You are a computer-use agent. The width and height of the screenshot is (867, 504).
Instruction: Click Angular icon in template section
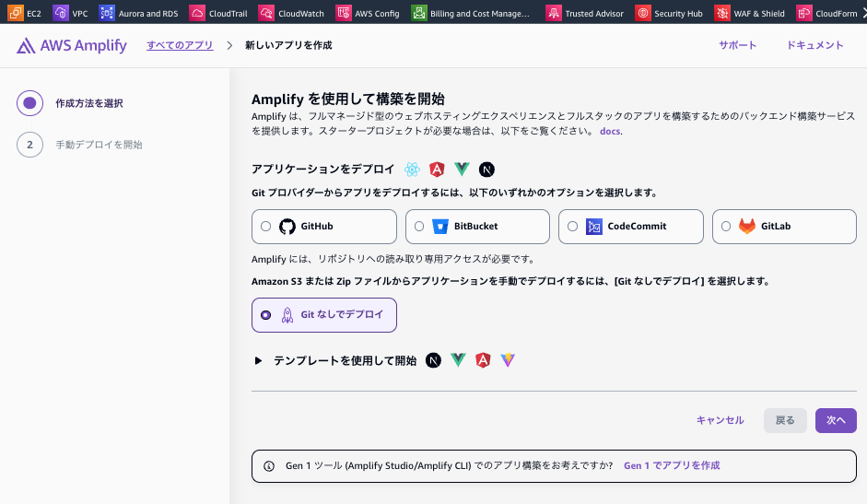coord(483,360)
